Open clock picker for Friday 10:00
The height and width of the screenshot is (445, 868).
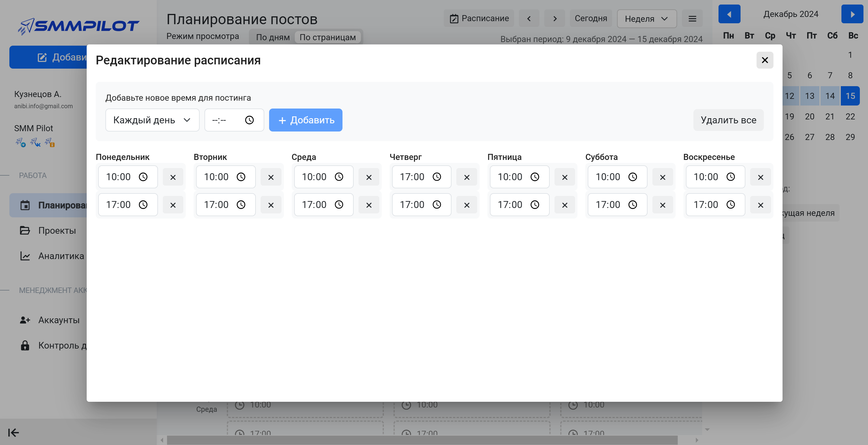[x=535, y=177]
